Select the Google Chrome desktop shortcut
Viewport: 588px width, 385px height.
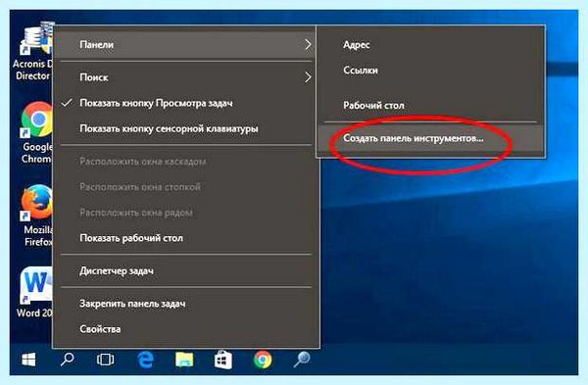(x=37, y=133)
